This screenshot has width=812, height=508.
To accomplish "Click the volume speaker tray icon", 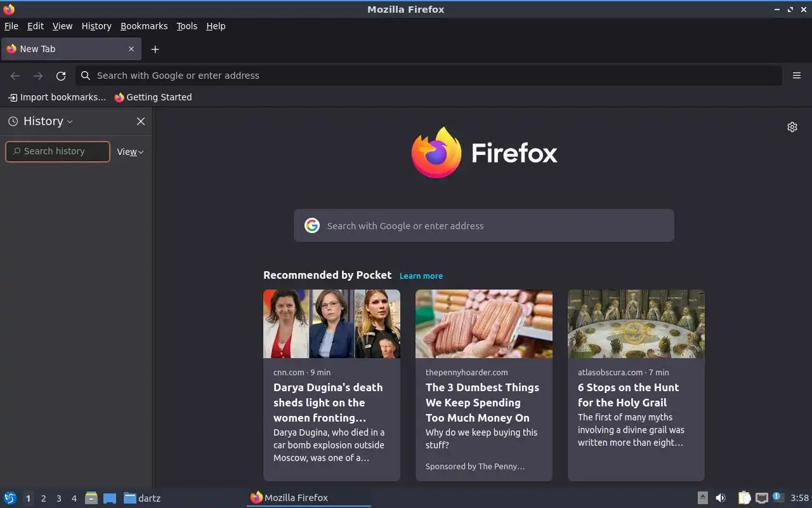I will pos(721,498).
